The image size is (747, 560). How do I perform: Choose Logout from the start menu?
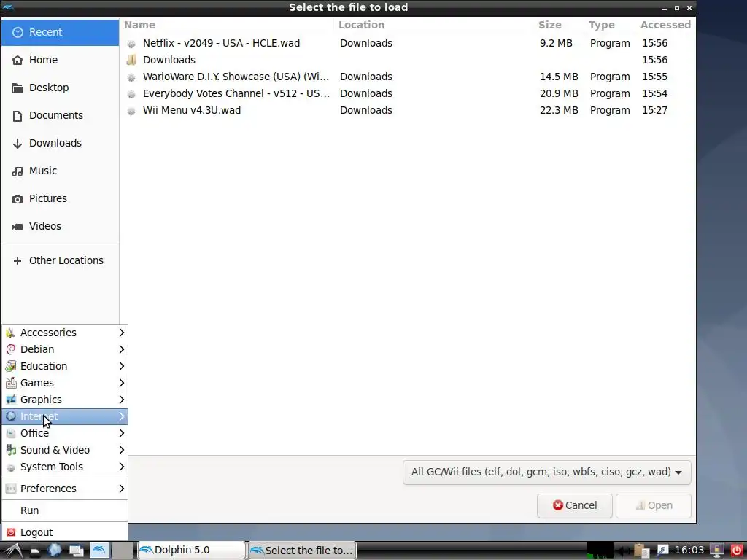(65, 532)
